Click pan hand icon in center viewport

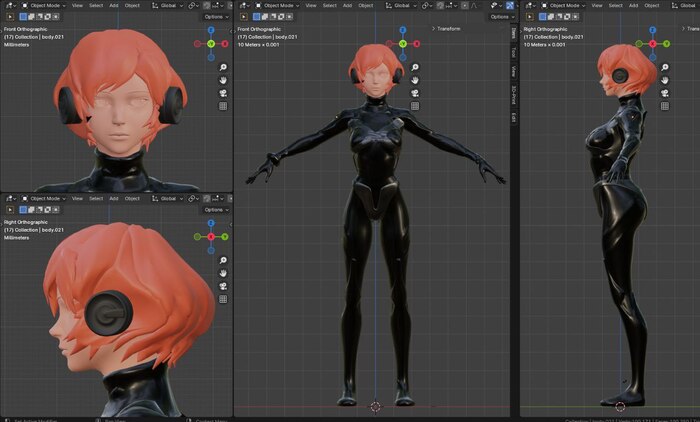tap(415, 80)
